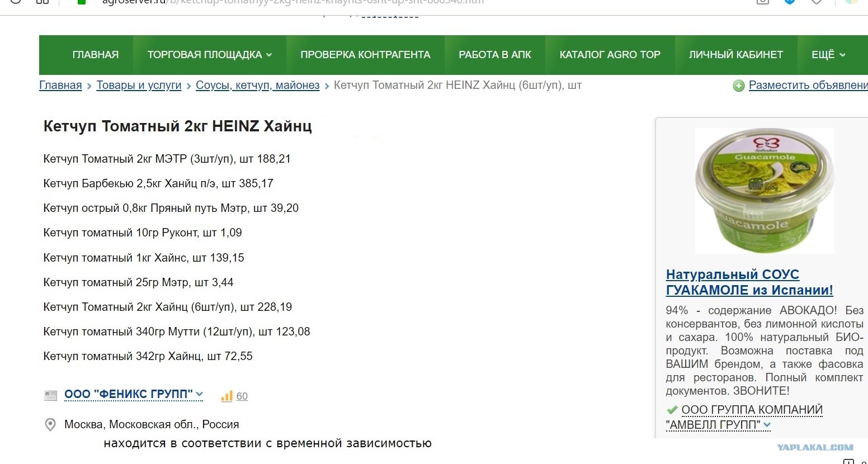Click the guacamole ad description starting with 94%
868x464 pixels.
(765, 351)
